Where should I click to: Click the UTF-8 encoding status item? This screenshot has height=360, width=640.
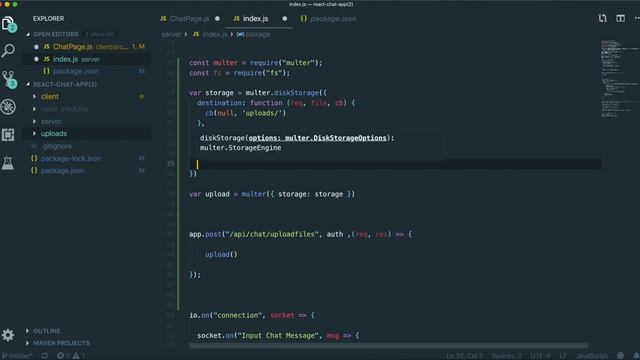(x=540, y=356)
